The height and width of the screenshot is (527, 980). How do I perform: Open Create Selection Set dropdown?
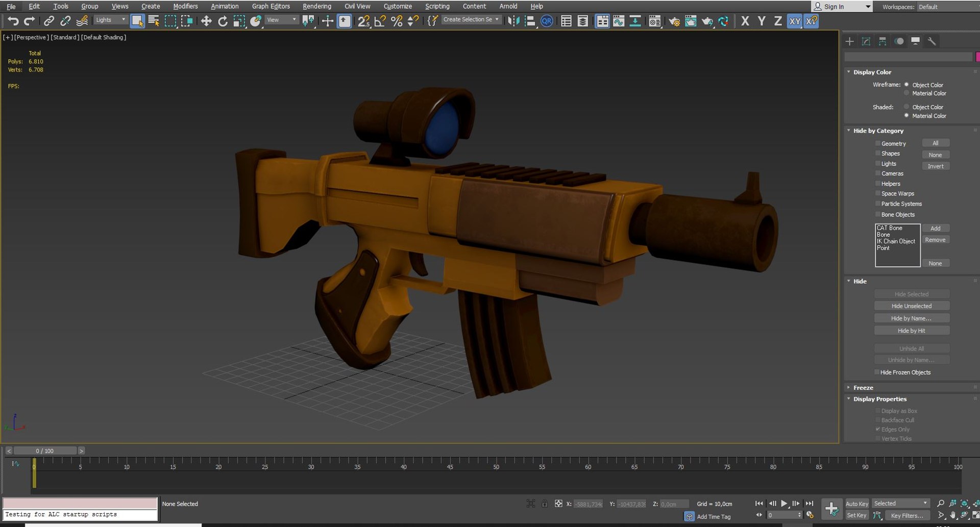pyautogui.click(x=471, y=19)
